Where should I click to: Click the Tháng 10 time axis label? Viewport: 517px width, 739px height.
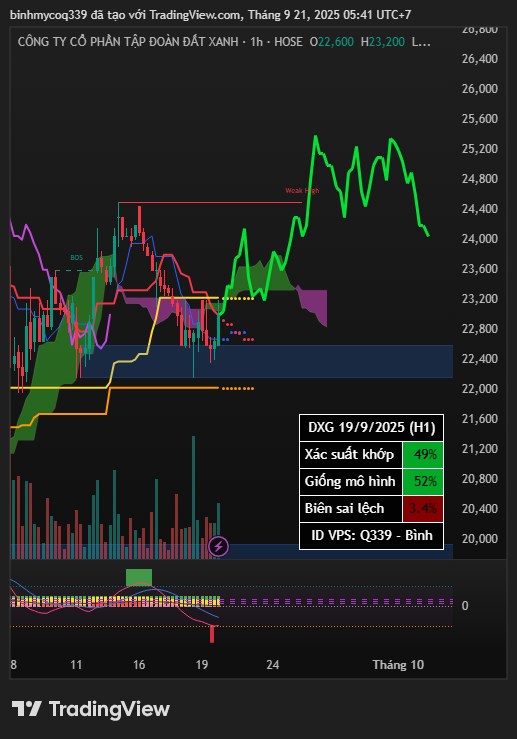coord(398,665)
